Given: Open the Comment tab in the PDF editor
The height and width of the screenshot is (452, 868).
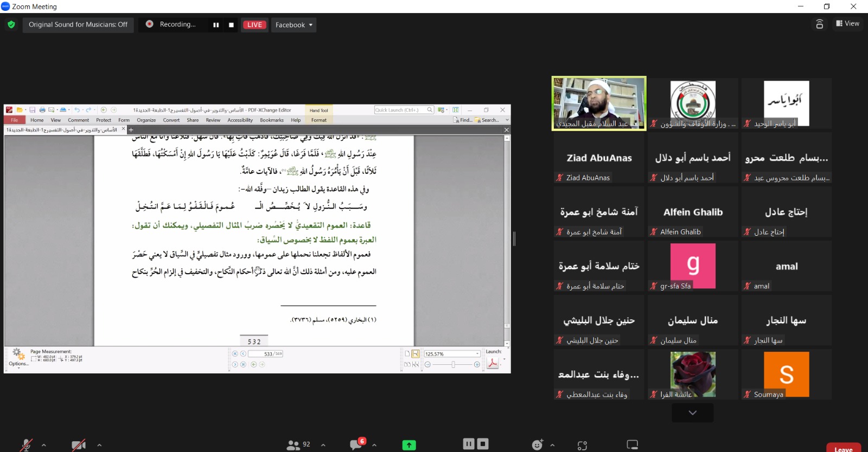Looking at the screenshot, I should tap(78, 120).
